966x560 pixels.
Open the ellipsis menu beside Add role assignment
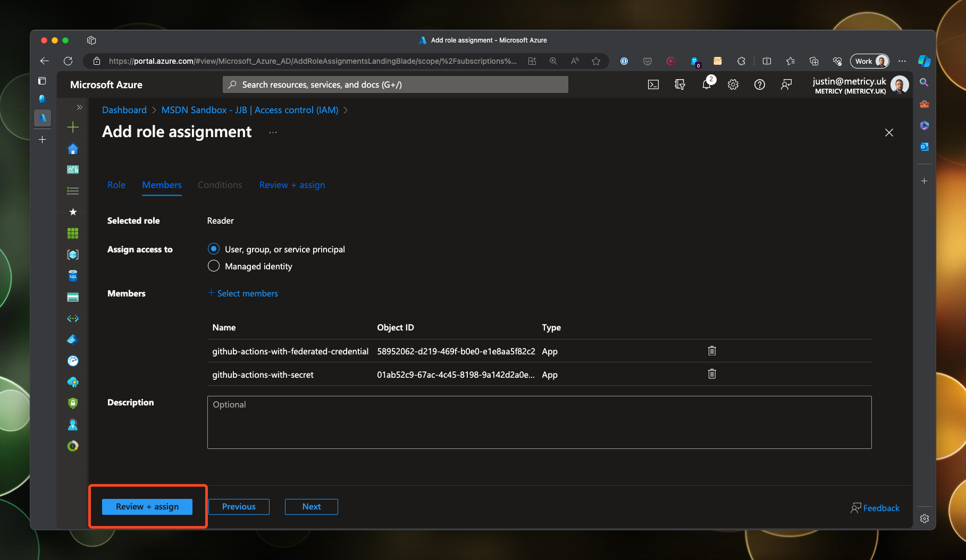tap(272, 132)
